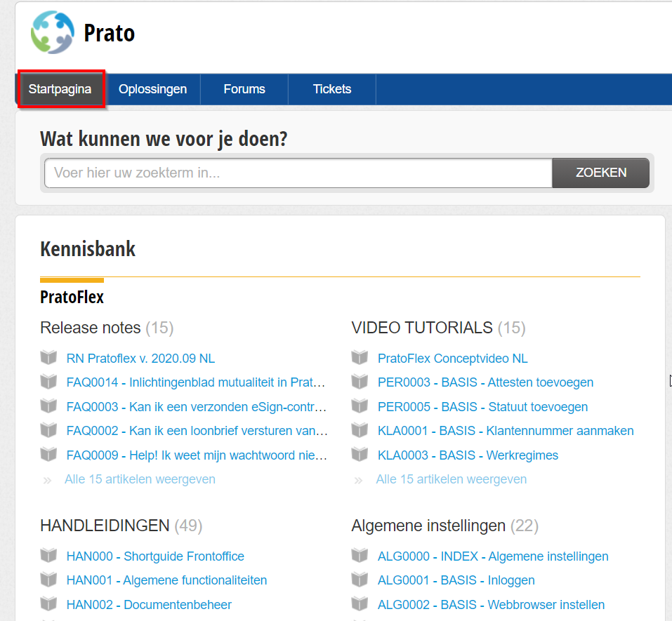Open HAN001 Algemene functionaliteiten article
The image size is (672, 621).
[166, 580]
